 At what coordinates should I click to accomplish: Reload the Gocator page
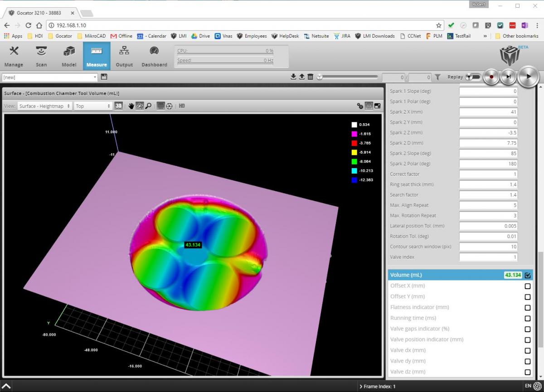pos(29,25)
